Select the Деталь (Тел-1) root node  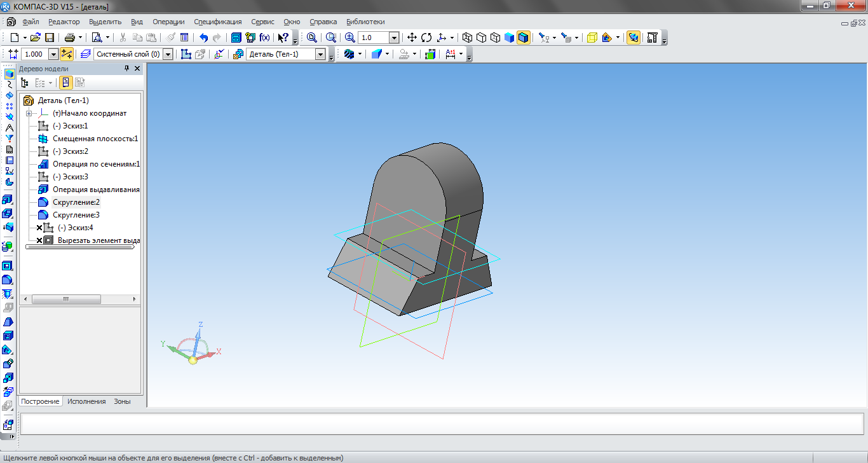(63, 100)
